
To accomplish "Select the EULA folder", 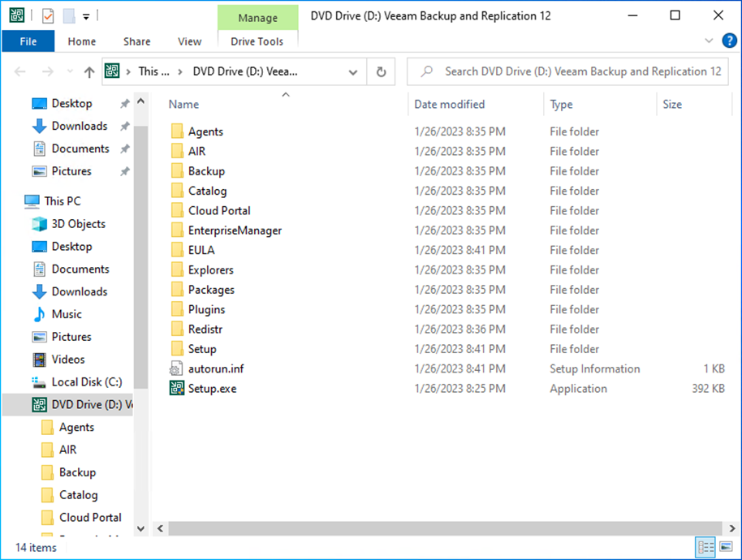I will [201, 250].
